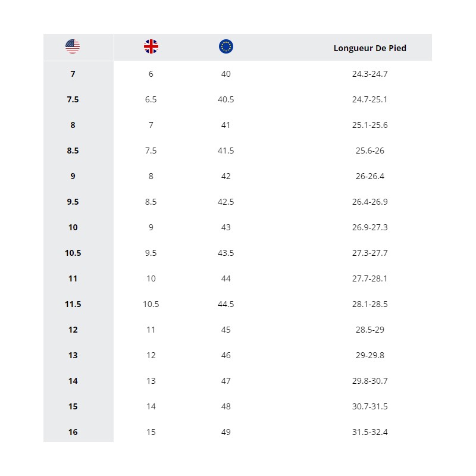Screen dimensions: 476x476
Task: Select US size 16 cell
Action: 73,432
